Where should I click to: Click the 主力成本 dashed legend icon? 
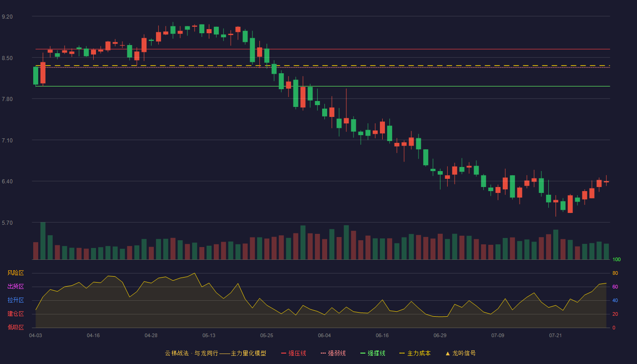pyautogui.click(x=402, y=353)
